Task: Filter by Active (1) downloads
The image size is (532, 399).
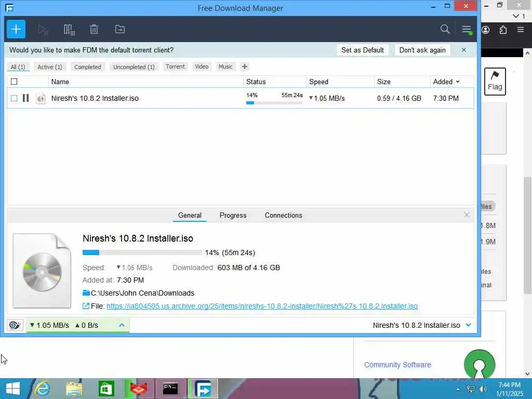Action: [x=50, y=67]
